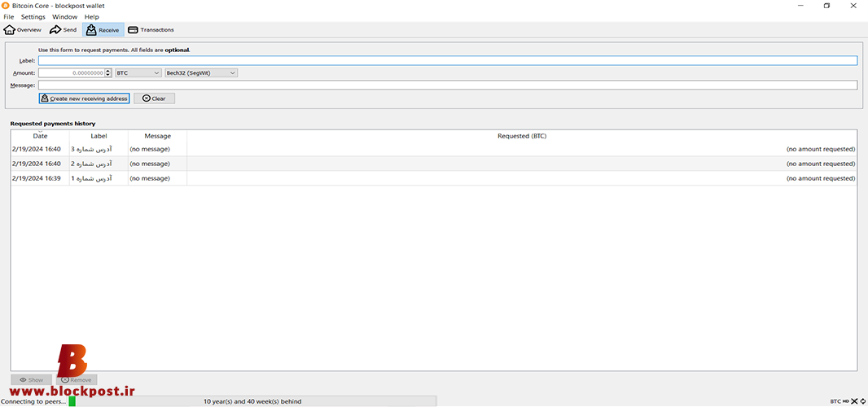Click 'Requested payments history' heading

(53, 124)
